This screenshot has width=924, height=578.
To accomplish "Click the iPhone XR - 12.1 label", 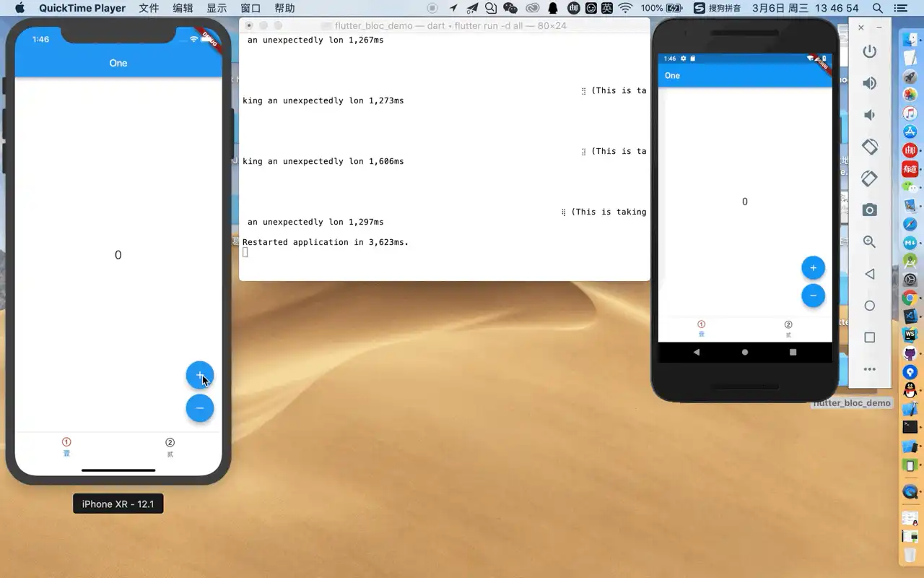I will tap(118, 504).
